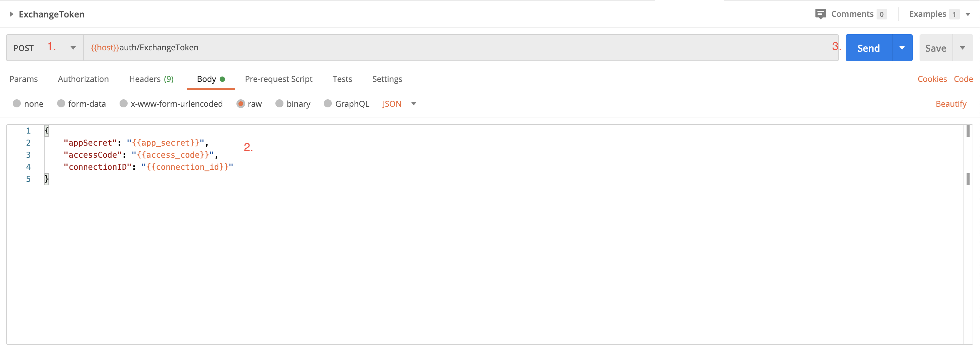Open the POST method dropdown
The image size is (980, 351).
(x=45, y=48)
